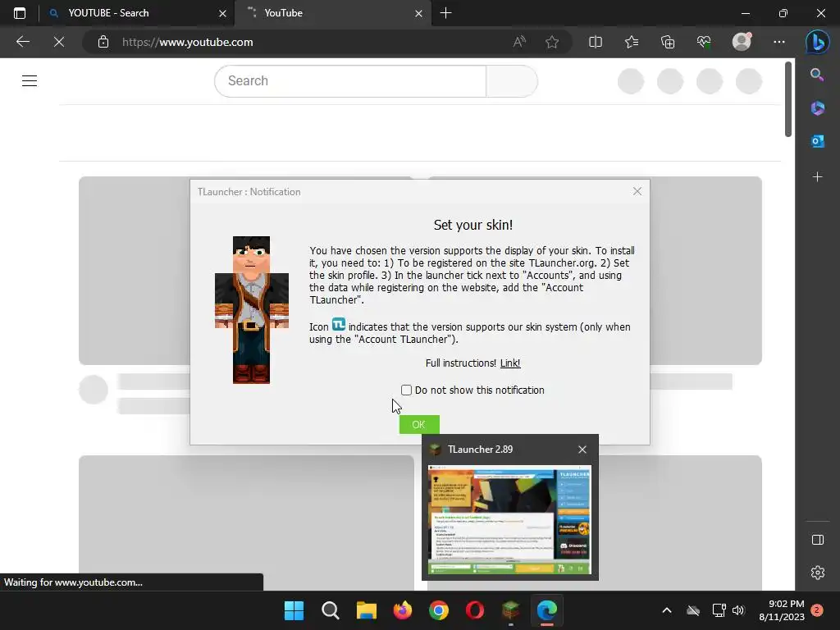The image size is (840, 630).
Task: Check Do not show this notification
Action: pyautogui.click(x=407, y=390)
